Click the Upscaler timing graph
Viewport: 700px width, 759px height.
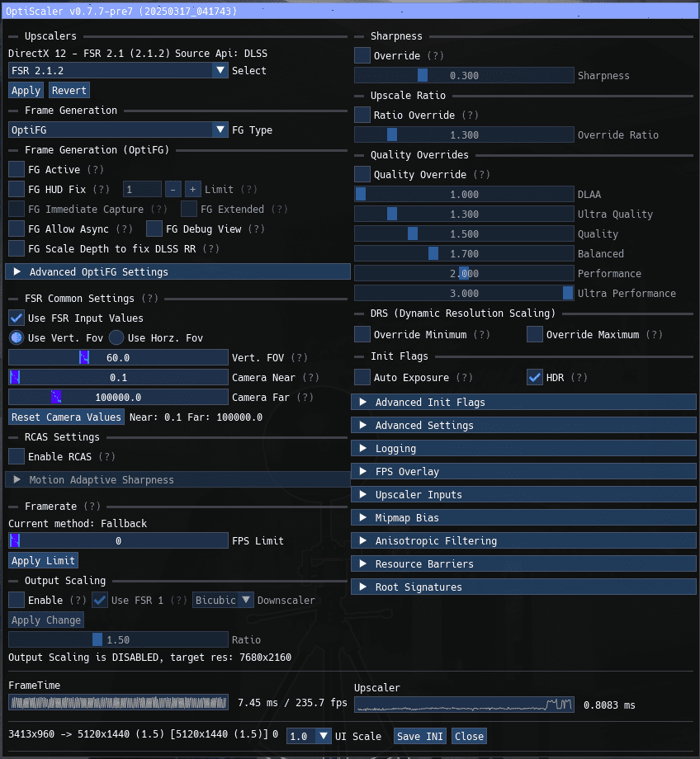click(464, 705)
